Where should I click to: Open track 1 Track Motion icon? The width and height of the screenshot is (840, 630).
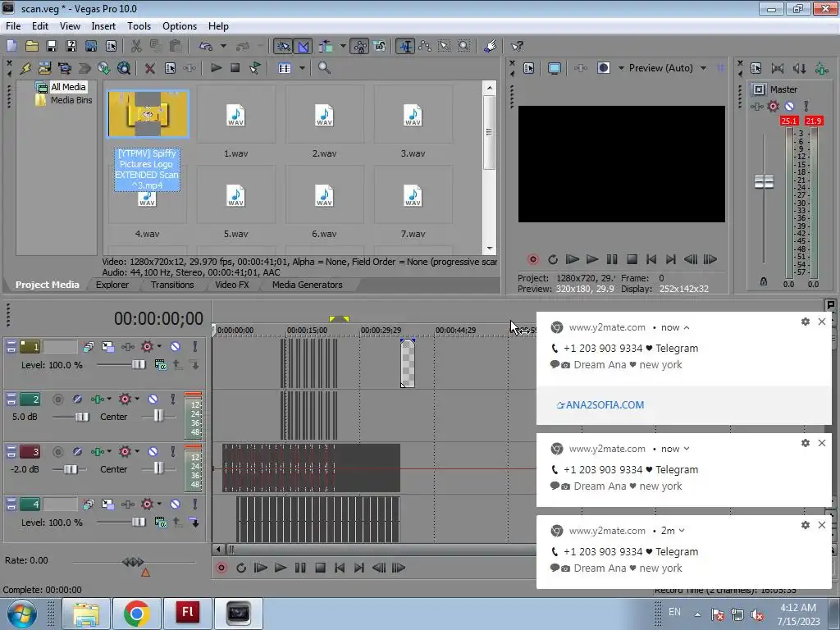point(107,347)
